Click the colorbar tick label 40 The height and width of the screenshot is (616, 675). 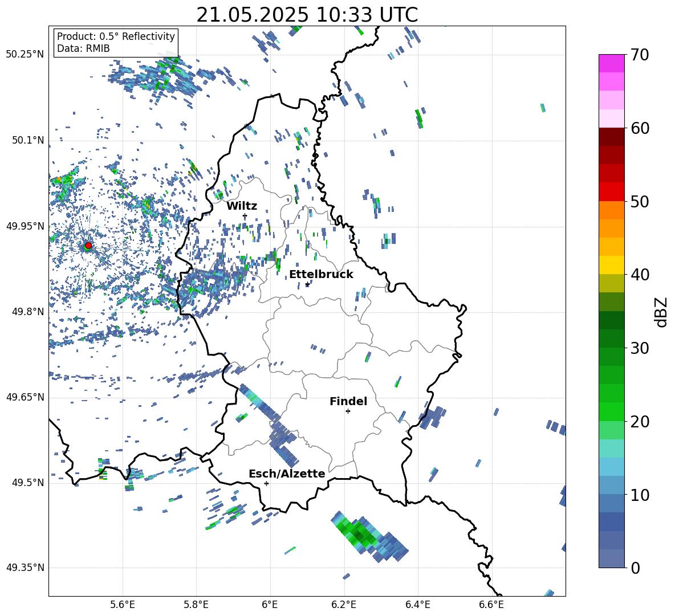point(640,275)
